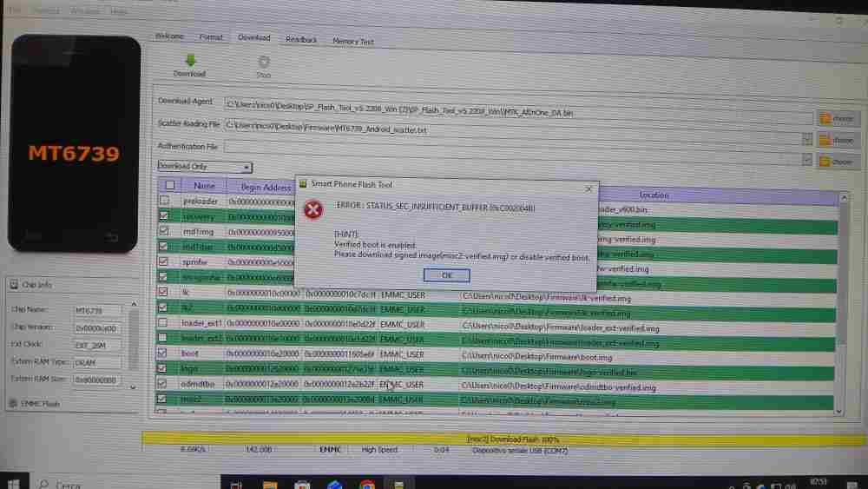Screen dimensions: 868x489
Task: Enable the loader_ext1 partition checkbox
Action: [x=163, y=323]
